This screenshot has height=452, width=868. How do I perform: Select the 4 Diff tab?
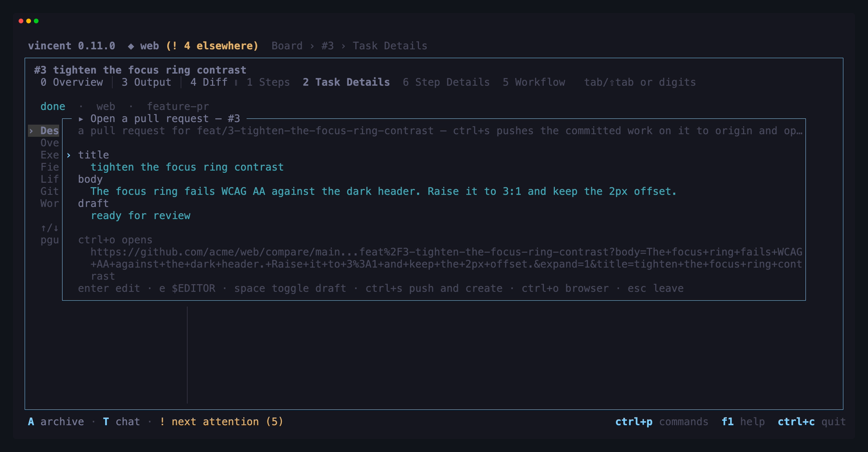[x=209, y=82]
